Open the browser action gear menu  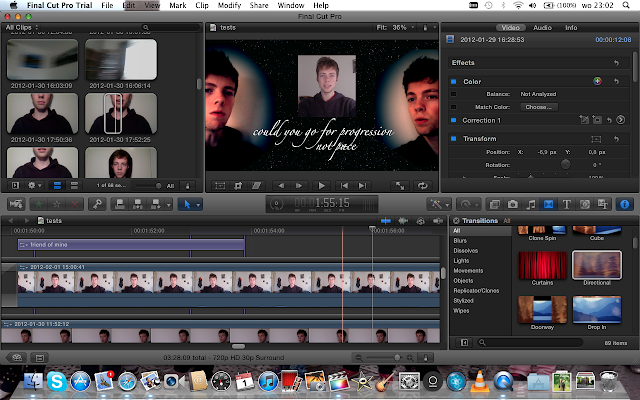pyautogui.click(x=34, y=186)
